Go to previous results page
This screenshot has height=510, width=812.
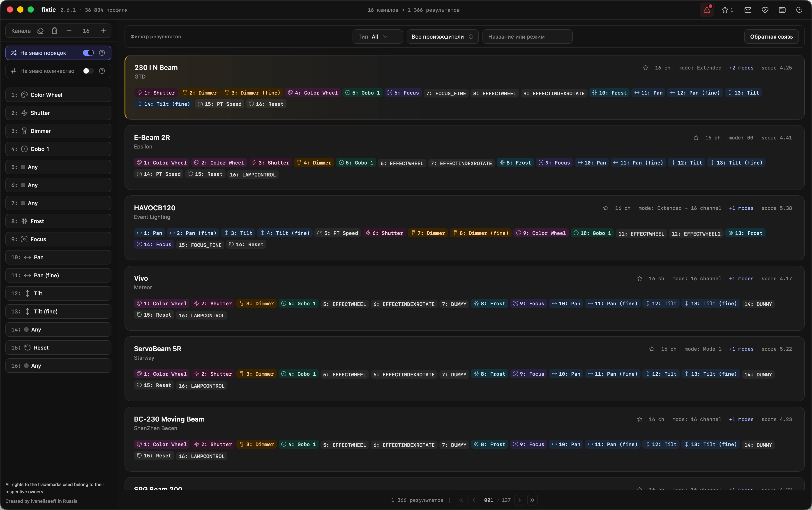tap(474, 500)
